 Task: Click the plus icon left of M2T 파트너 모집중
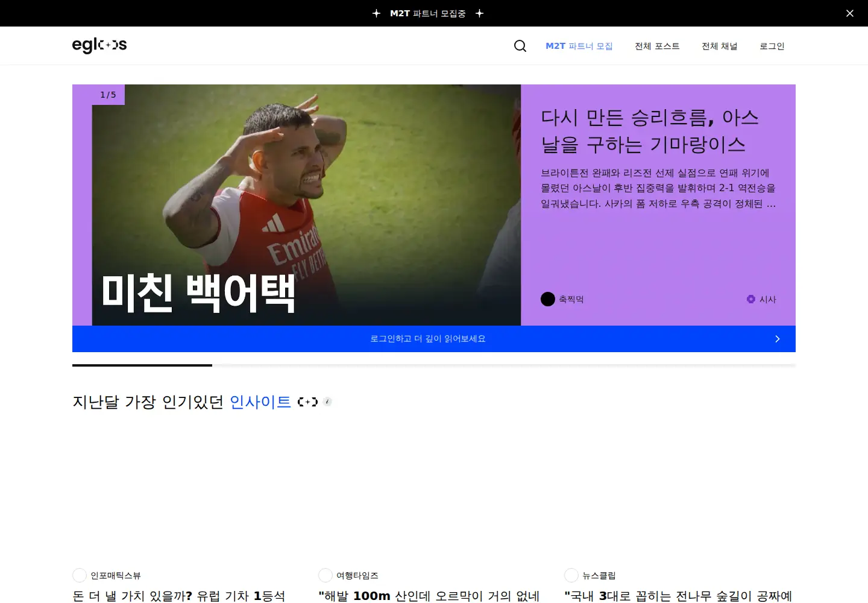(376, 13)
